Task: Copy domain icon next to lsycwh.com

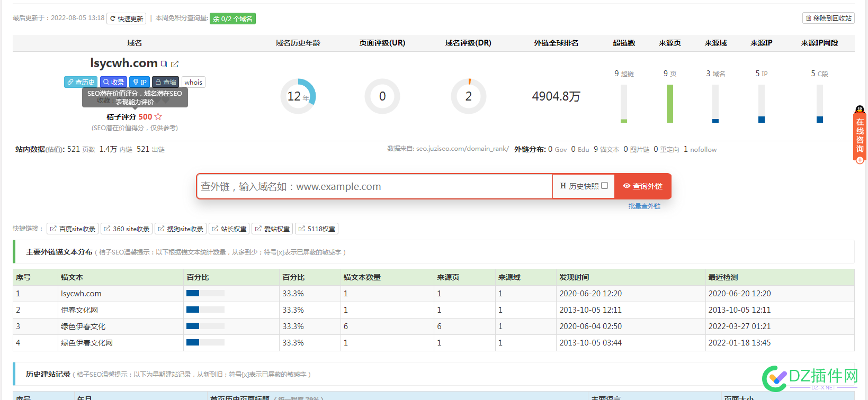Action: click(164, 64)
